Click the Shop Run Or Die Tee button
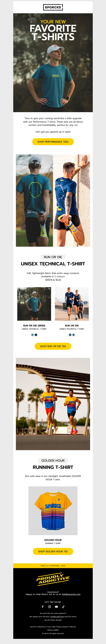The image size is (106, 644). click(x=53, y=346)
